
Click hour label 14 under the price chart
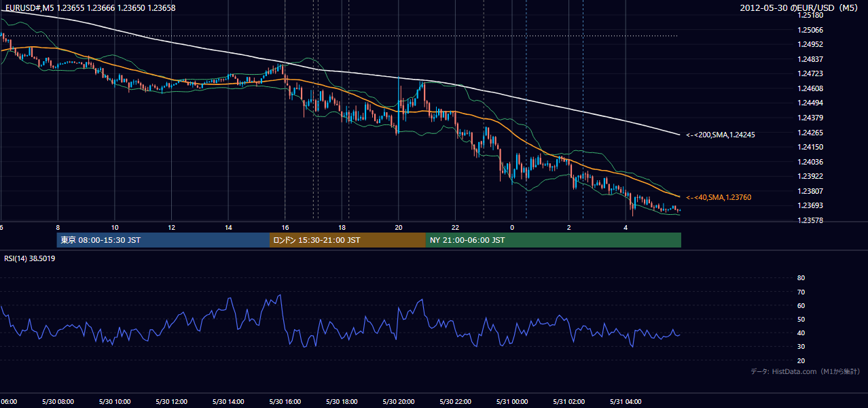[x=228, y=228]
